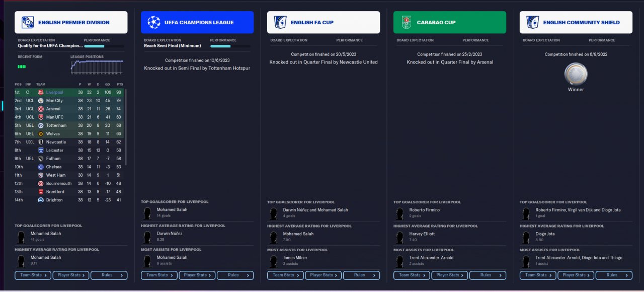Image resolution: width=644 pixels, height=292 pixels.
Task: Open the English FA Cup header card
Action: (x=324, y=22)
